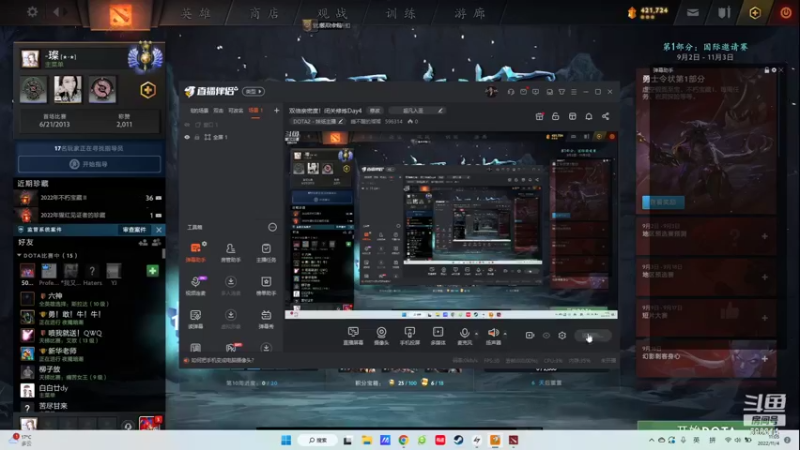
Task: Click the share icon in streaming tool
Action: click(606, 116)
